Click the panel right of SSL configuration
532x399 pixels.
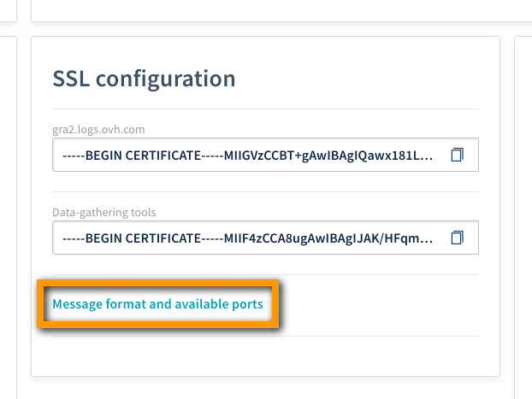(x=523, y=214)
